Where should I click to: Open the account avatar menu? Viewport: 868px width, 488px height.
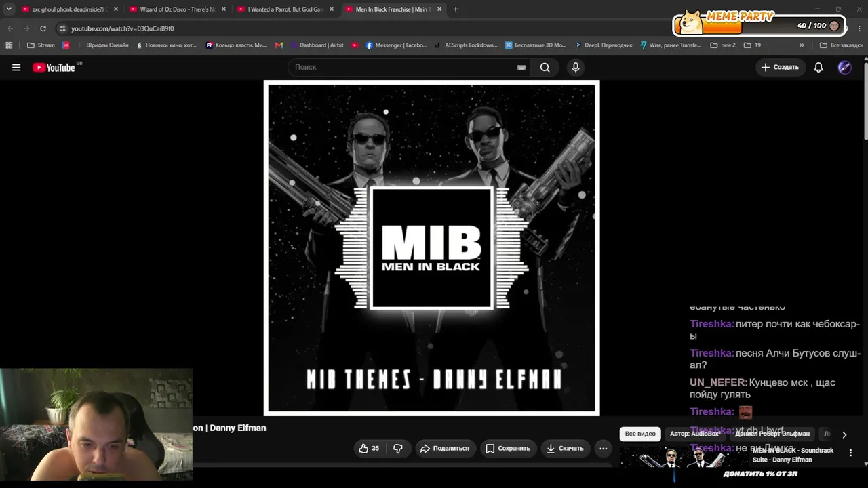[x=844, y=67]
